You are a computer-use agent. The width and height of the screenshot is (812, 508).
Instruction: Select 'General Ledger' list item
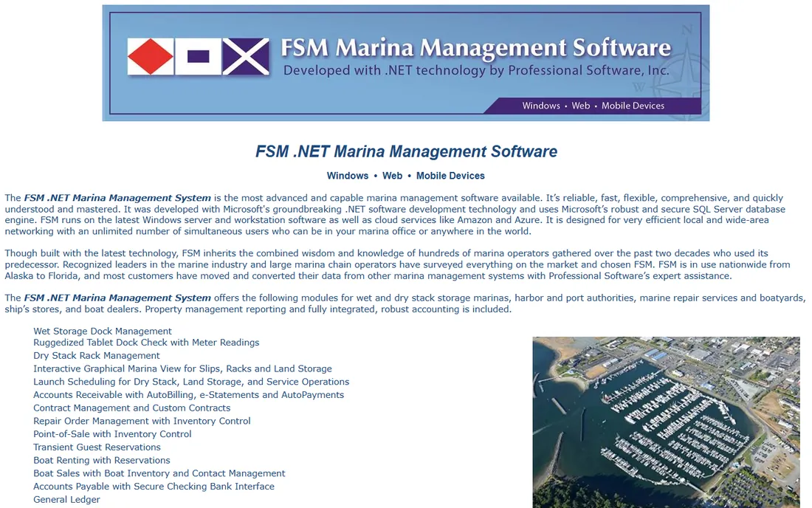[x=66, y=499]
